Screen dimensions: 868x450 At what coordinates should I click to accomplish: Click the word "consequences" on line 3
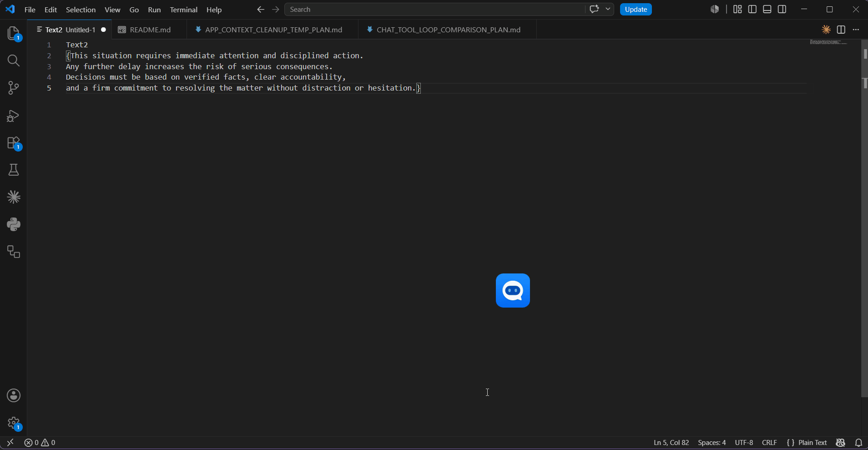[303, 66]
